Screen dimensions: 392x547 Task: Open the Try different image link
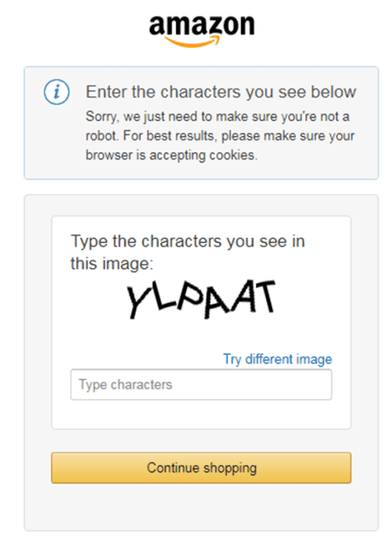[x=278, y=359]
